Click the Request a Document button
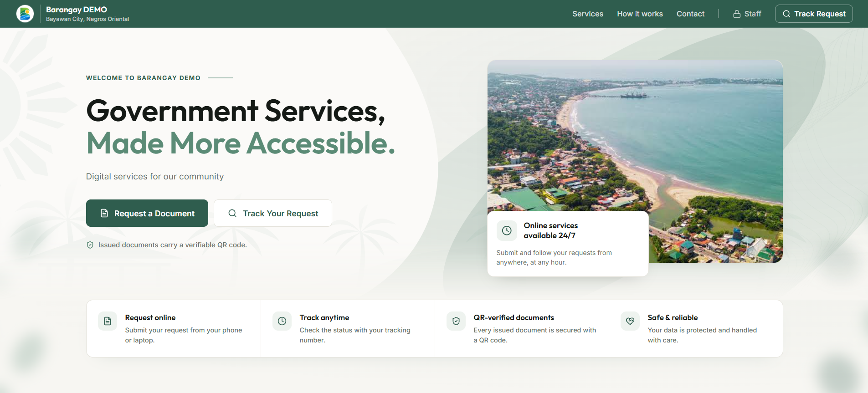 pyautogui.click(x=147, y=213)
